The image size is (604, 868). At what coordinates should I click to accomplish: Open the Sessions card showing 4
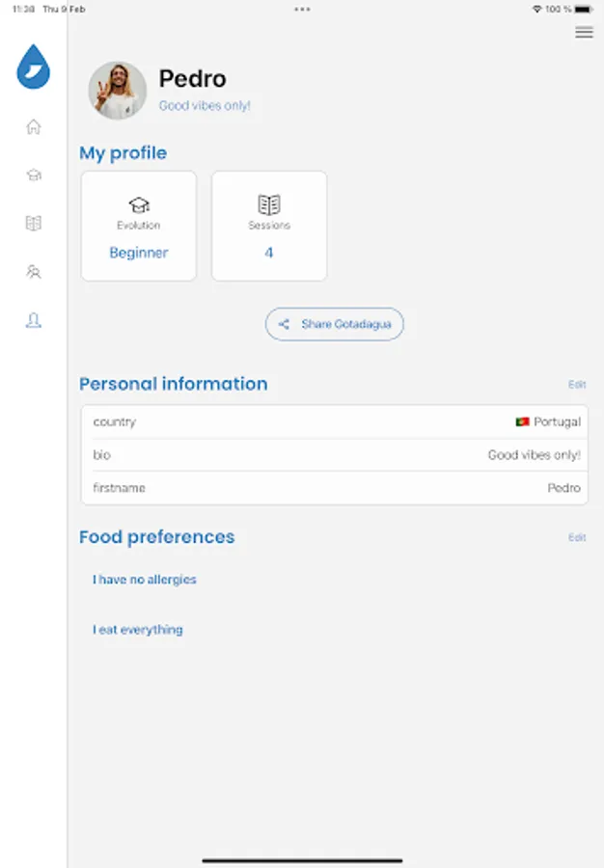point(269,227)
